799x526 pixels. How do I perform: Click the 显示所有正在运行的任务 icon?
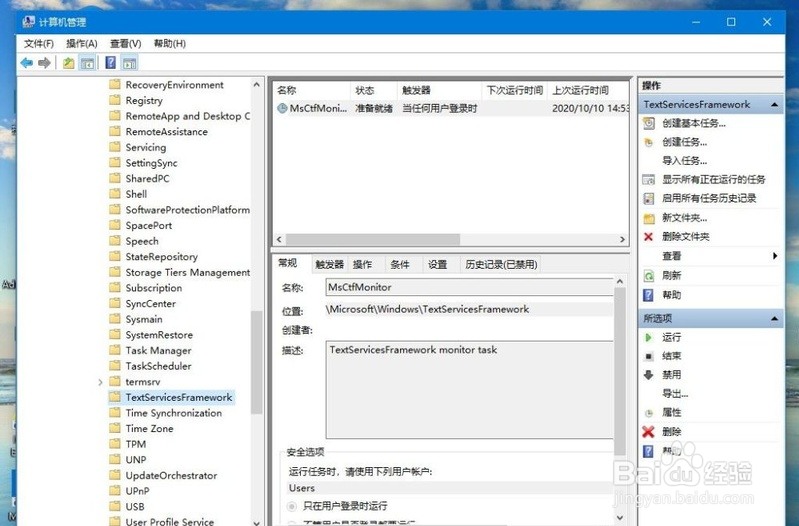(x=649, y=179)
